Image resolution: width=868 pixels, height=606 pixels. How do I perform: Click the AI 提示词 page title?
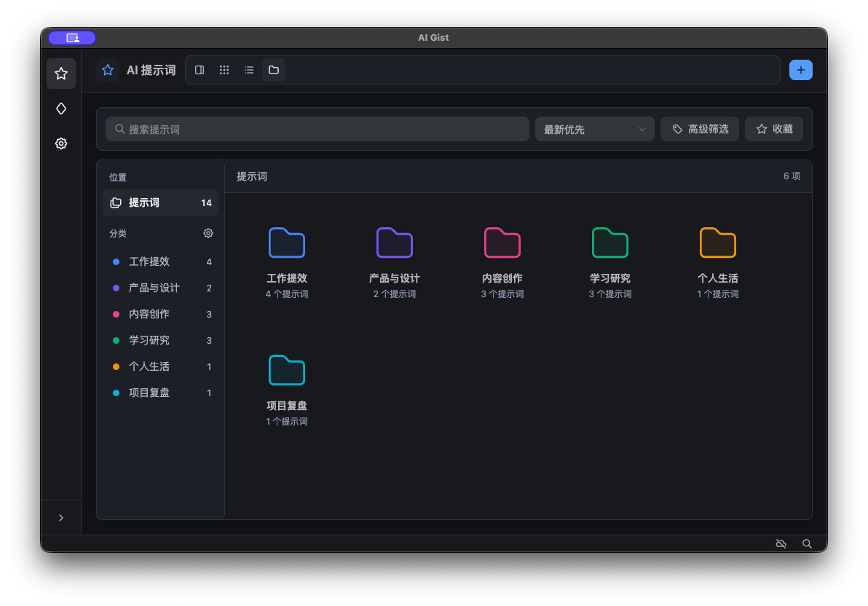[x=151, y=71]
